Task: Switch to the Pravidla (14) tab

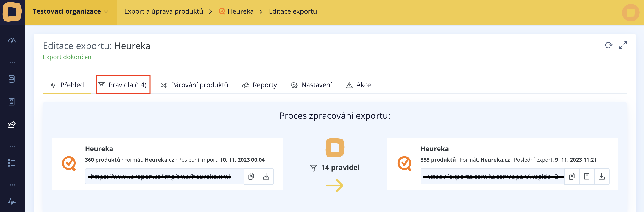Action: 123,85
